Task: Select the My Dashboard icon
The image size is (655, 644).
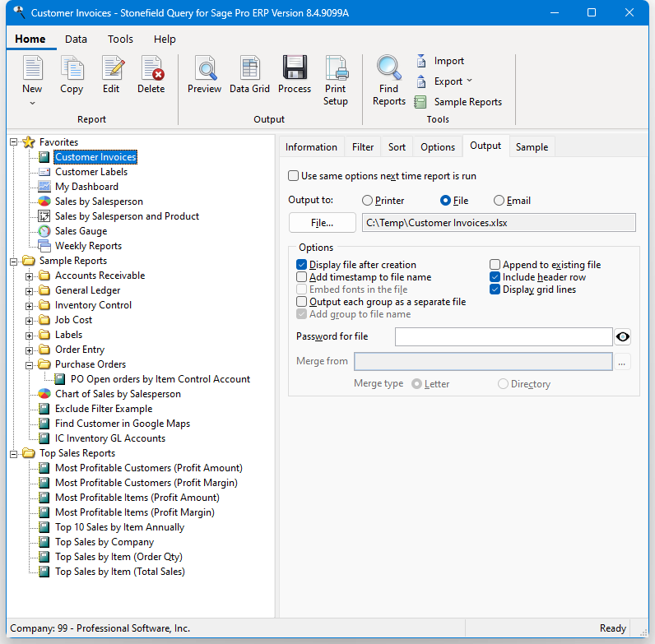Action: click(x=44, y=186)
